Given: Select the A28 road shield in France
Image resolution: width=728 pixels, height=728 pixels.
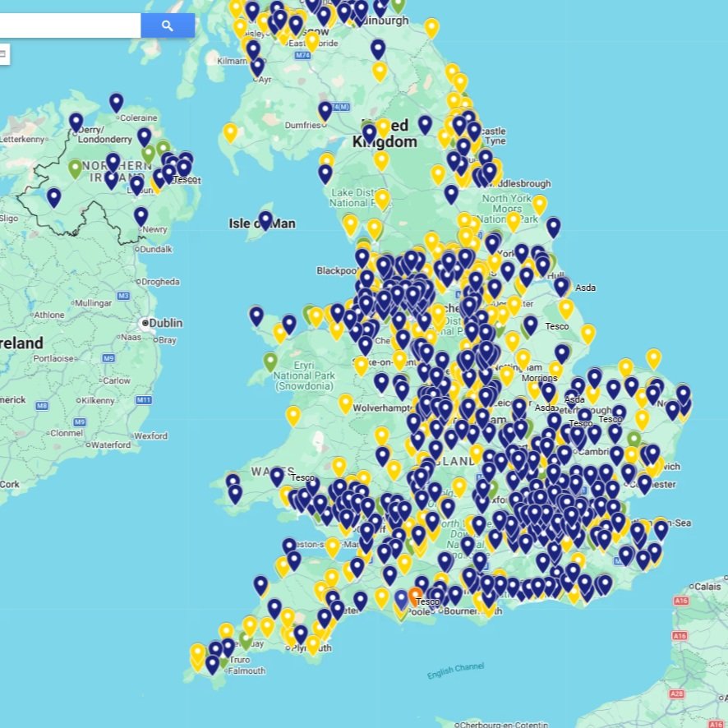Looking at the screenshot, I should (677, 694).
